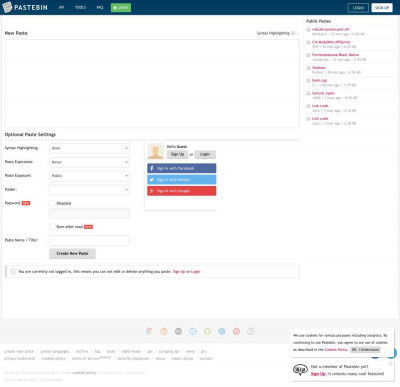Click the first footer icon, multicolored Chrome-style circle
This screenshot has width=400, height=387.
(x=149, y=331)
